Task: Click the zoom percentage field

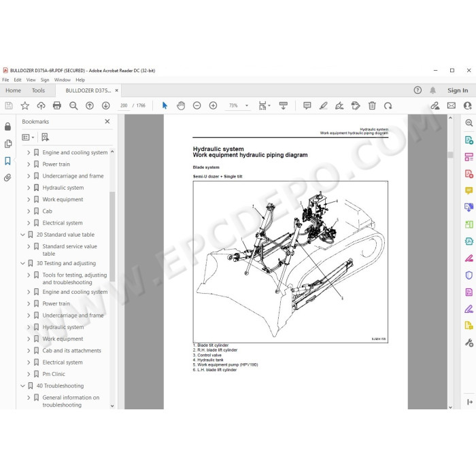Action: pyautogui.click(x=233, y=105)
